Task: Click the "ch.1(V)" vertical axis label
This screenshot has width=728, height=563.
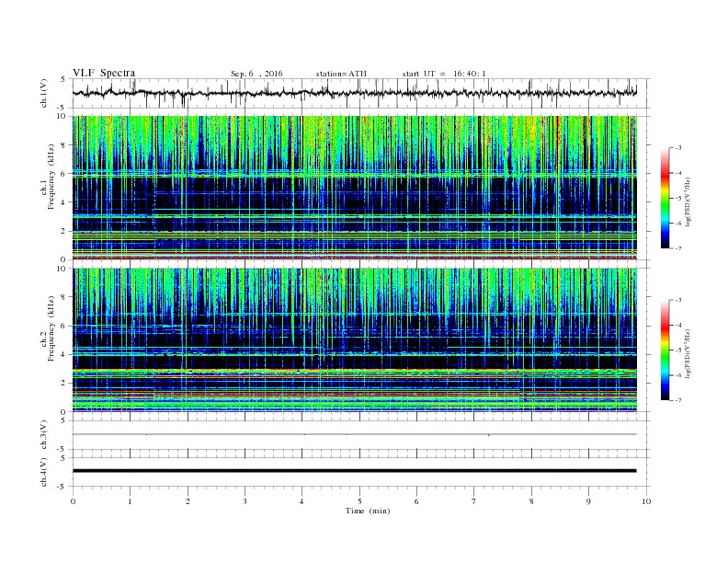Action: [44, 93]
